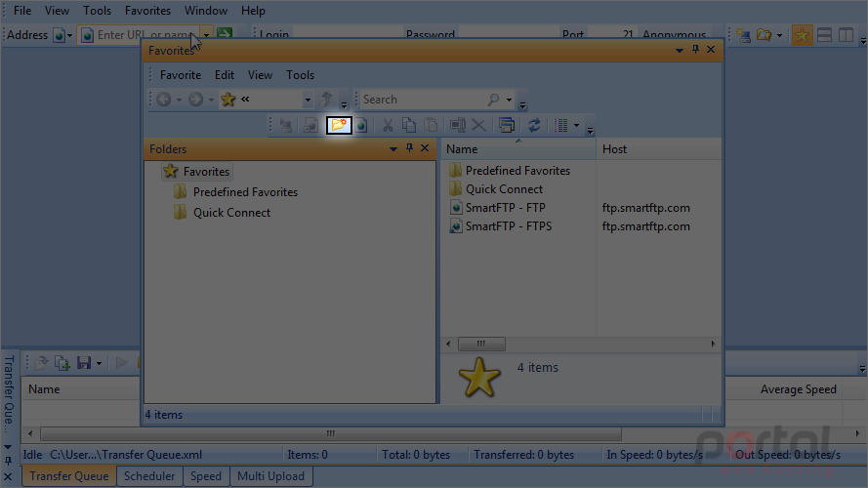Click the green Go arrow beside address box
Screen dimensions: 868x488
click(x=225, y=34)
